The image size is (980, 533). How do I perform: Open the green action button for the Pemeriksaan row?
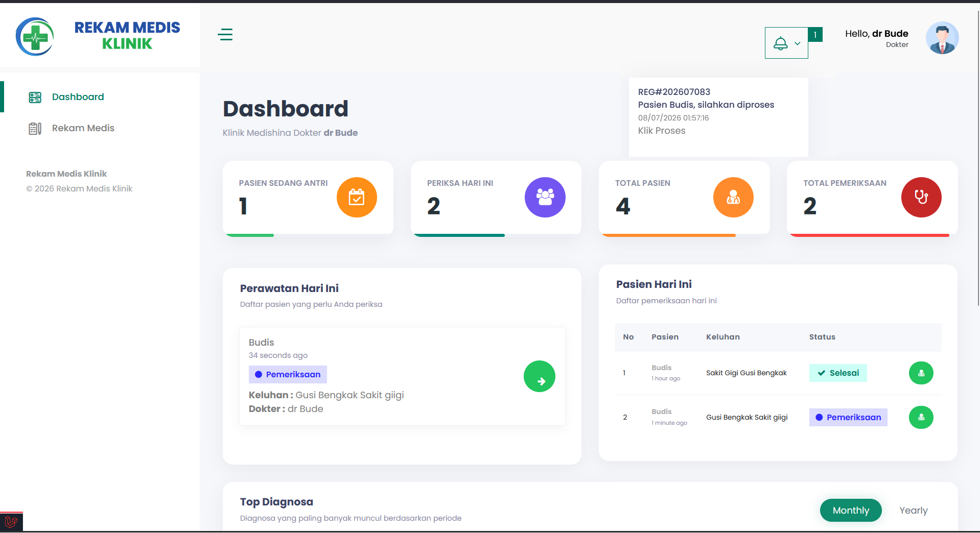click(921, 417)
